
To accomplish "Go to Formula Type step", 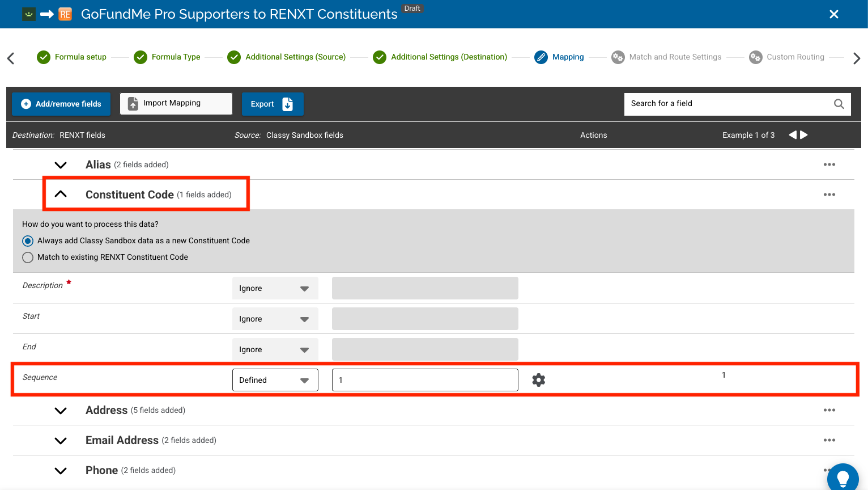I will [x=167, y=57].
